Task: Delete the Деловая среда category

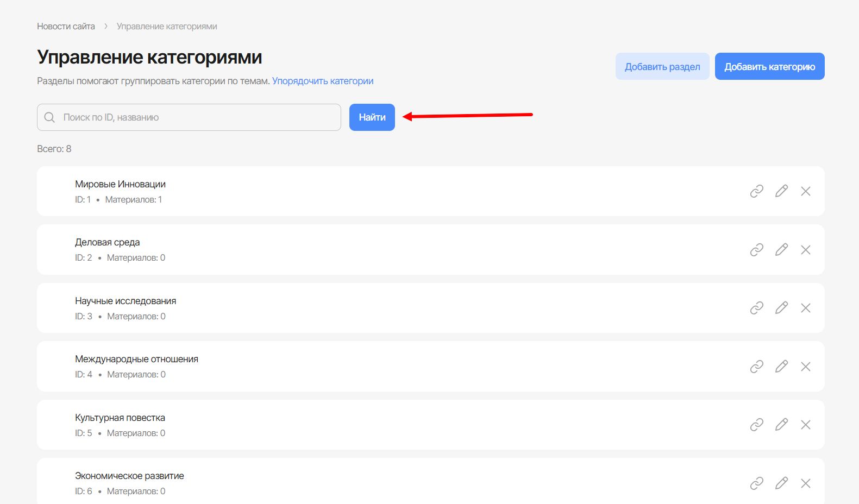Action: click(x=806, y=250)
